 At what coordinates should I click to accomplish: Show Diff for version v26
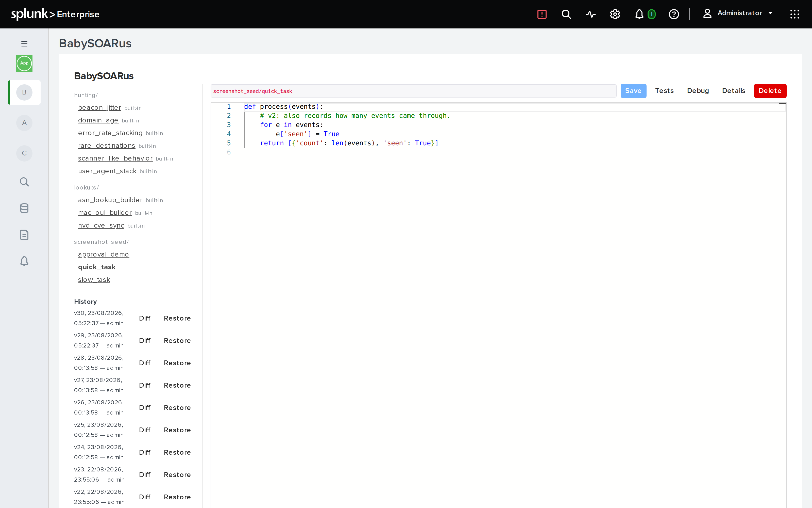[145, 407]
